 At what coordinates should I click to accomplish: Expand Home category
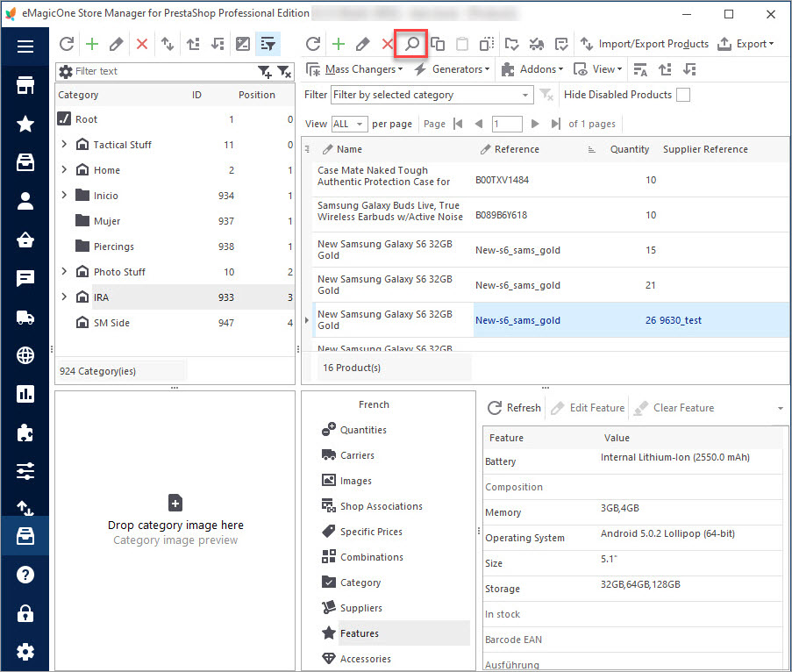click(x=64, y=170)
